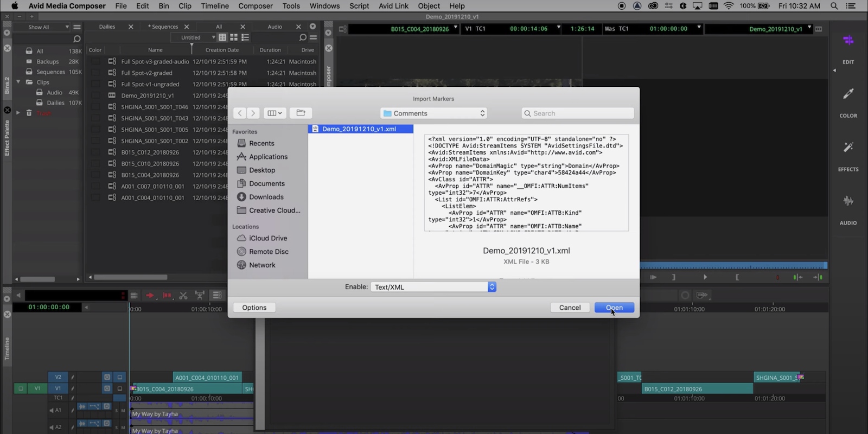This screenshot has width=868, height=434.
Task: Open bin fast menu next to search
Action: pyautogui.click(x=313, y=37)
